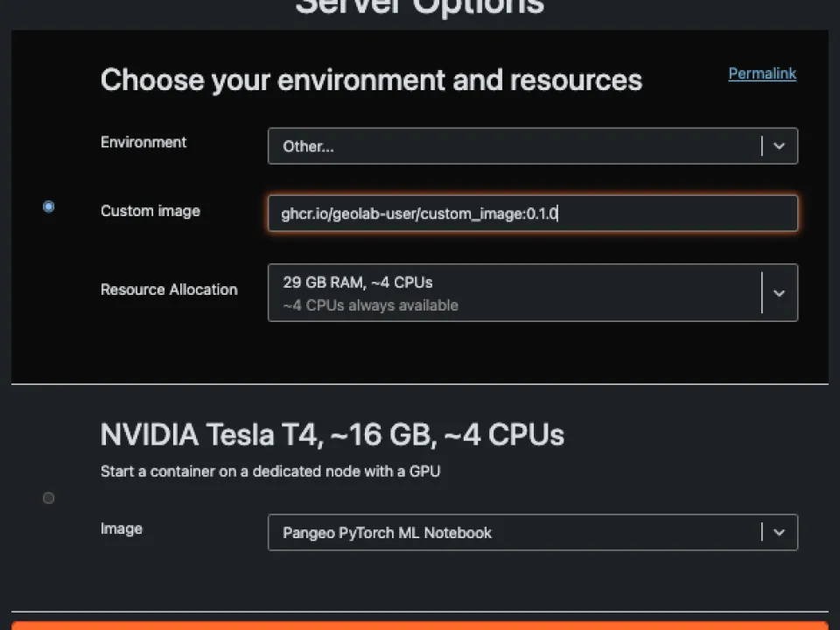Click the 'Environment' label
Viewport: 840px width, 630px height.
[143, 143]
